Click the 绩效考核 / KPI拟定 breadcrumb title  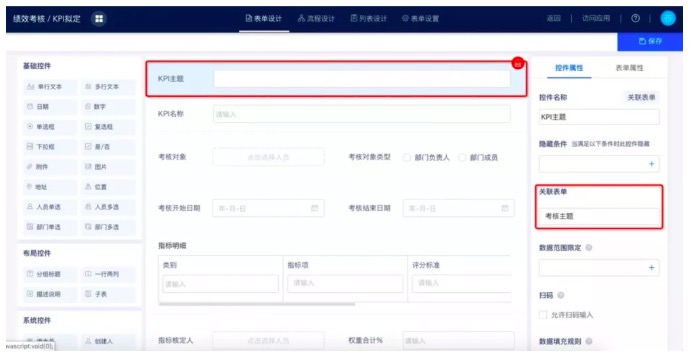pos(47,19)
